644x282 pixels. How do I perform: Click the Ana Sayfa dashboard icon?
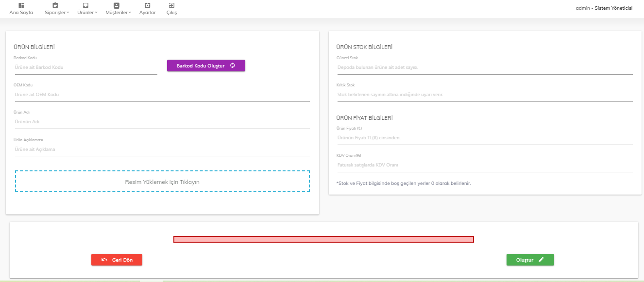21,5
